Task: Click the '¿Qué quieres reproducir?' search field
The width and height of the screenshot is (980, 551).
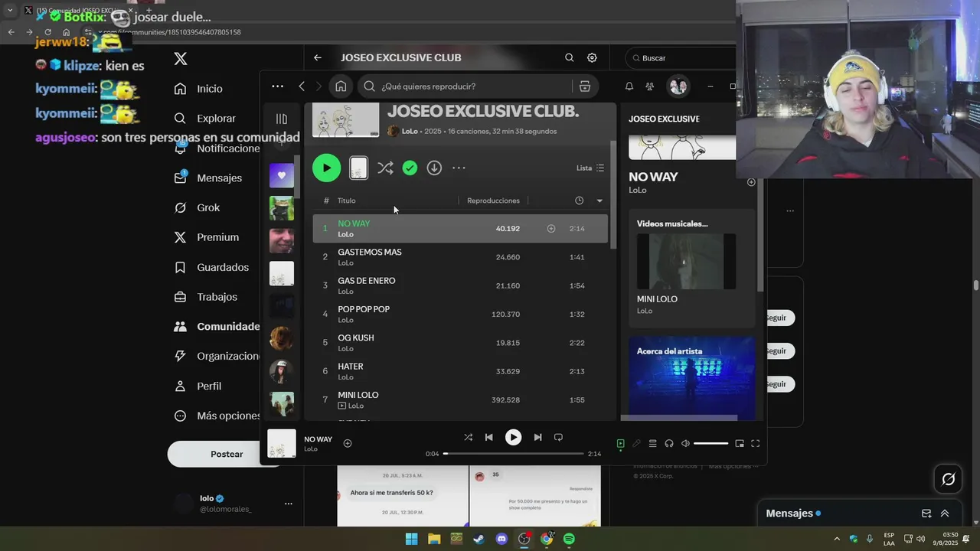Action: pos(465,86)
